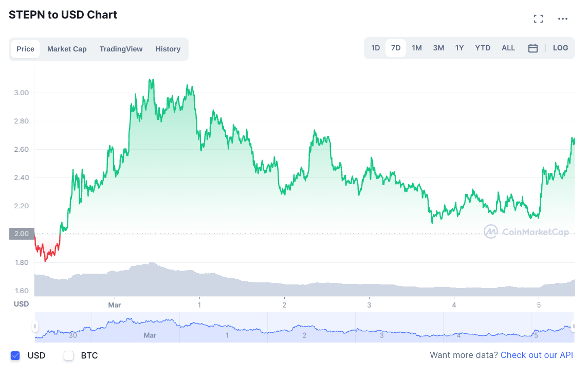This screenshot has height=377, width=588.
Task: Toggle the LOG scale button
Action: [560, 48]
